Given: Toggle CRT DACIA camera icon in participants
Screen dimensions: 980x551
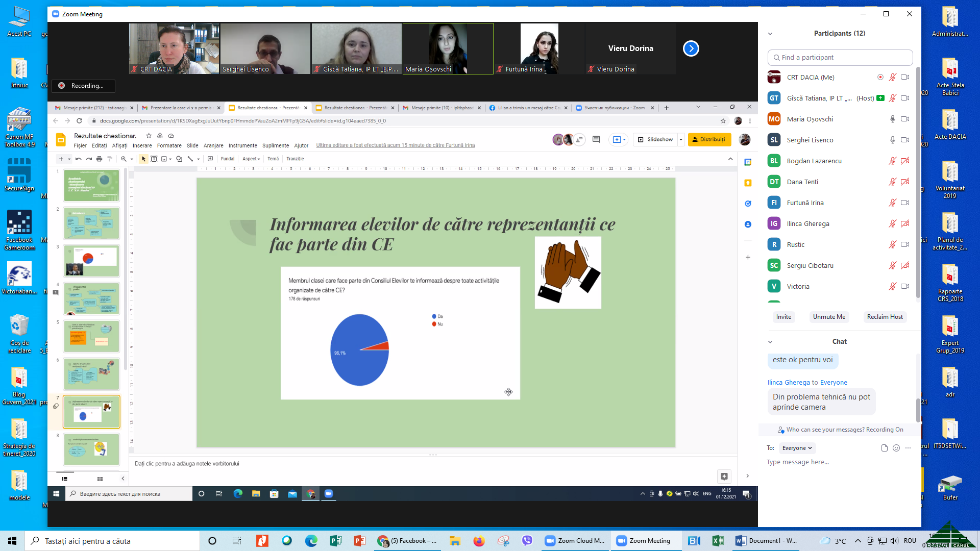Looking at the screenshot, I should 905,78.
